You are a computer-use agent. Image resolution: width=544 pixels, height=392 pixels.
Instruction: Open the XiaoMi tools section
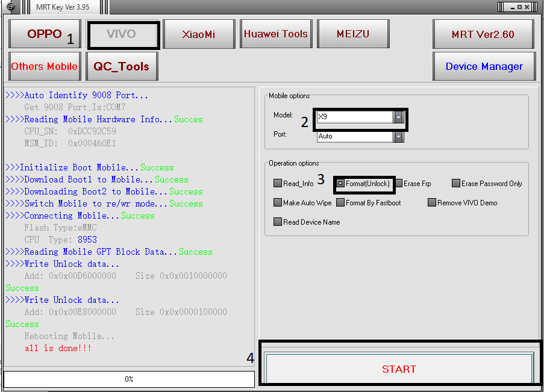coord(199,34)
